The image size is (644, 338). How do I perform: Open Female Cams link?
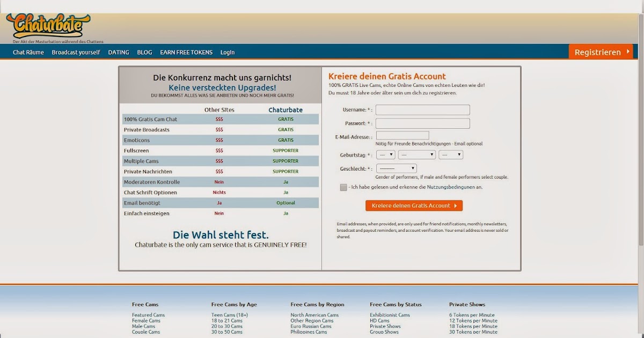point(146,321)
